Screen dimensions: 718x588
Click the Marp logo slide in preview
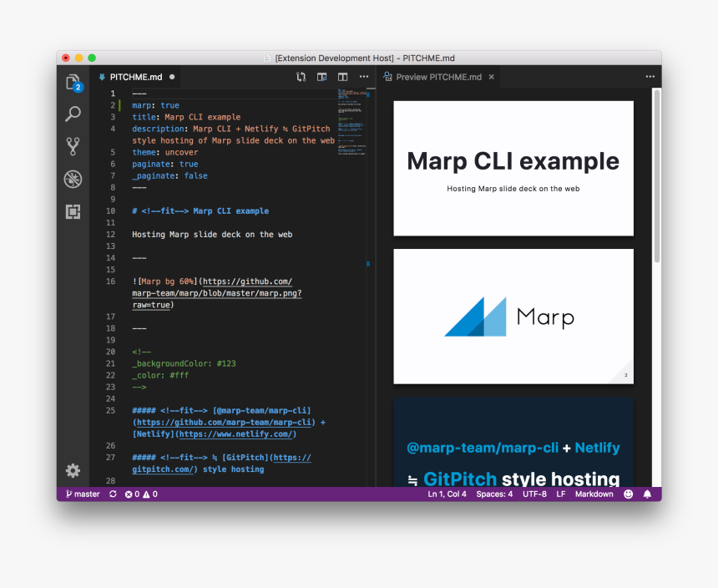click(513, 317)
